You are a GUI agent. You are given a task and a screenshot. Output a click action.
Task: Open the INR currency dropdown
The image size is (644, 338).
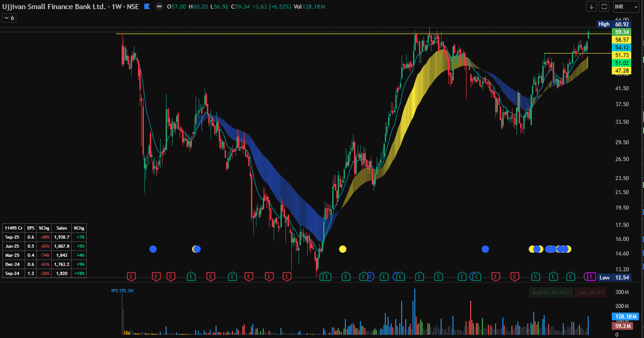pos(627,6)
